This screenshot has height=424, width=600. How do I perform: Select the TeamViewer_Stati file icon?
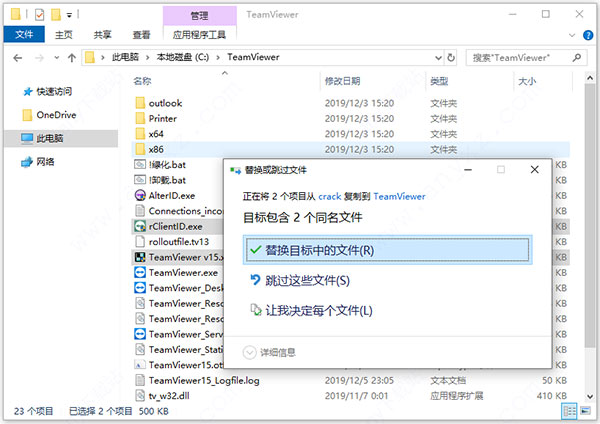point(140,349)
